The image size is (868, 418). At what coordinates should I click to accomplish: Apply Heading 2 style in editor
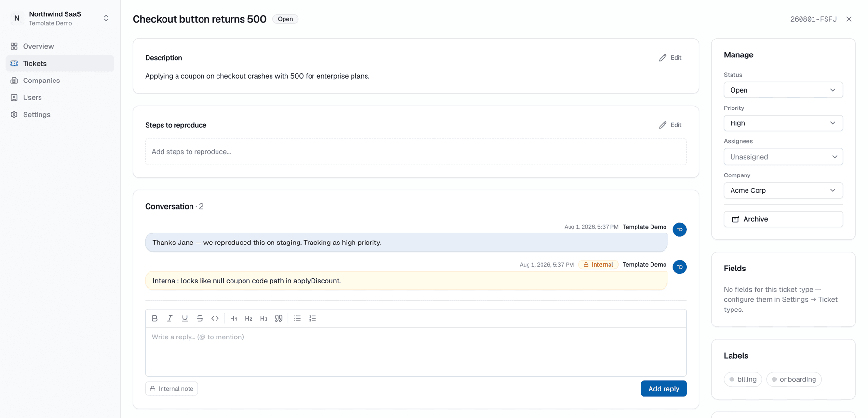pos(249,318)
